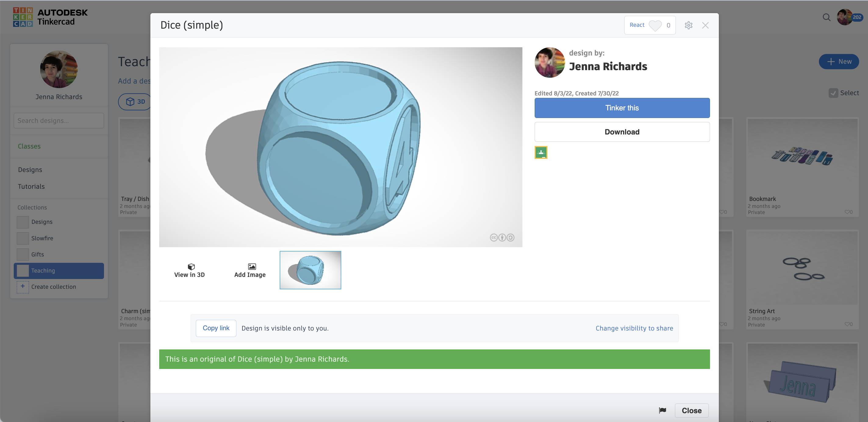Open the Tutorials menu item
This screenshot has height=422, width=868.
click(31, 186)
